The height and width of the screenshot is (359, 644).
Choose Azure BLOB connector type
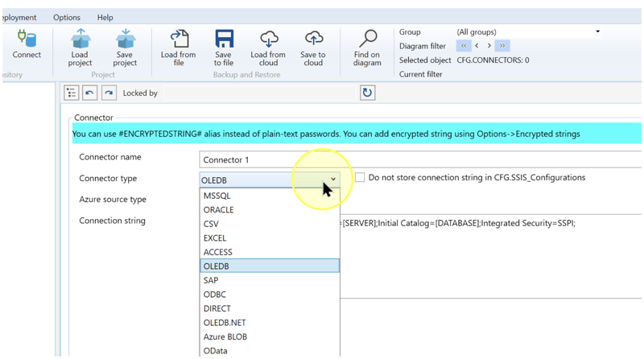pos(270,336)
